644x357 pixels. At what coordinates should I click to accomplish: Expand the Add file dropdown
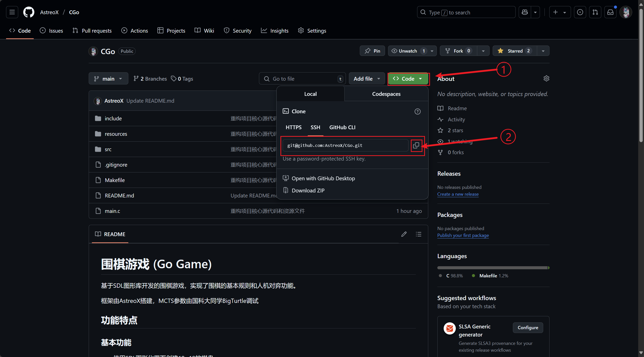coord(367,79)
